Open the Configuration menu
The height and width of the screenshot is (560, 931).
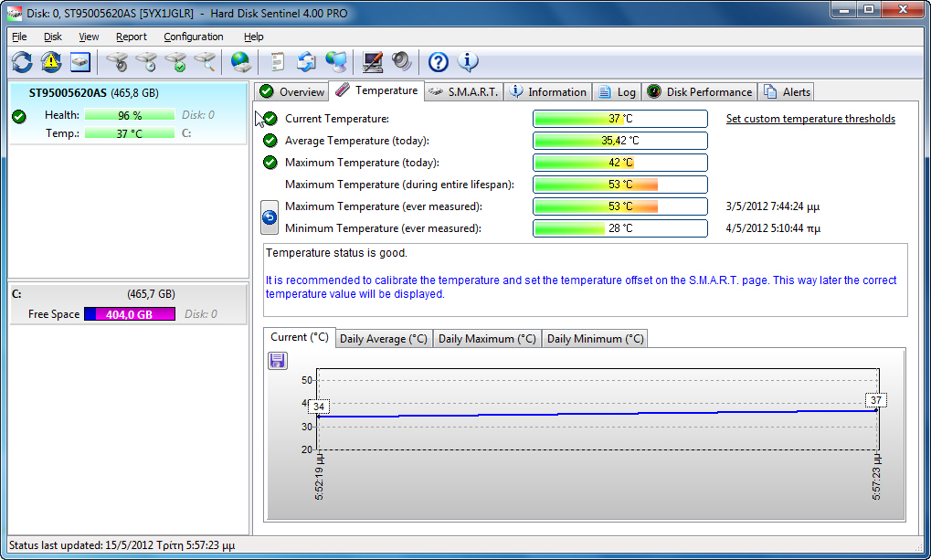tap(194, 37)
